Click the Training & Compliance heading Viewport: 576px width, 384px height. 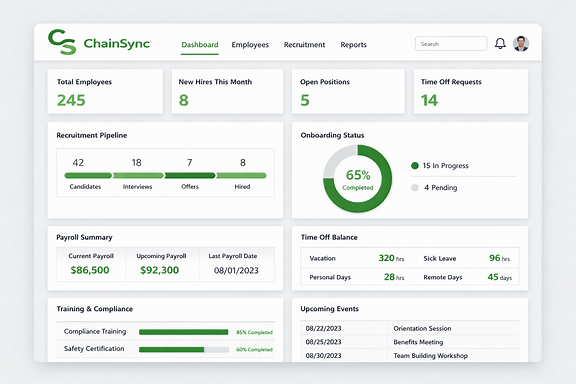pyautogui.click(x=94, y=309)
